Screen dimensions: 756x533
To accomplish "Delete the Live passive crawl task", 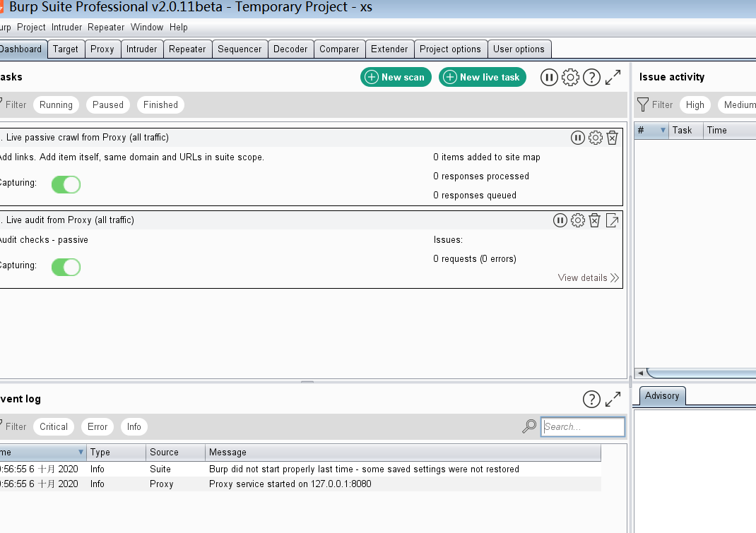I will pyautogui.click(x=613, y=138).
